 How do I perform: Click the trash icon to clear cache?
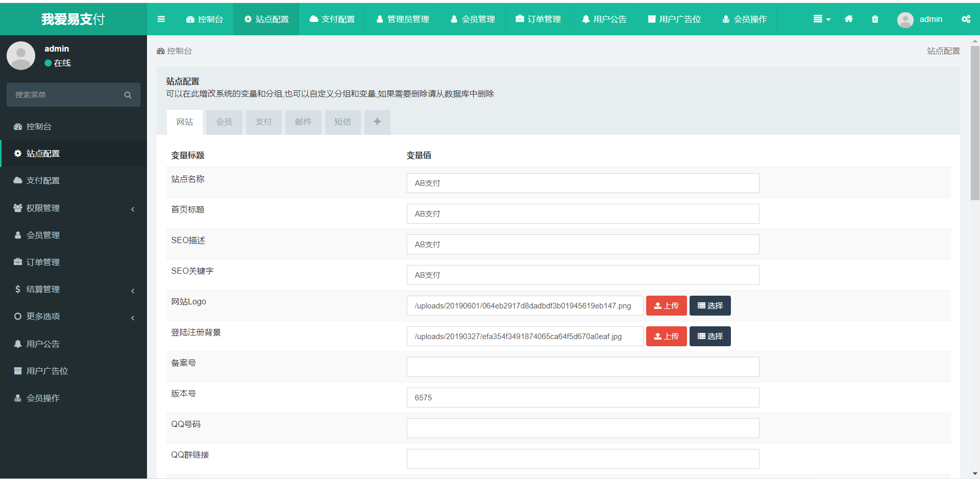coord(875,19)
